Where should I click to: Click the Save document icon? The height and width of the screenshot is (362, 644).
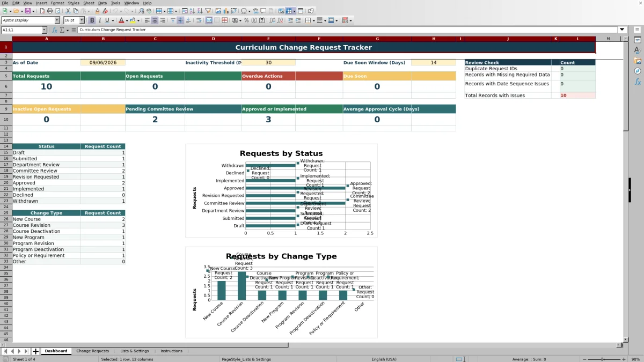point(27,11)
